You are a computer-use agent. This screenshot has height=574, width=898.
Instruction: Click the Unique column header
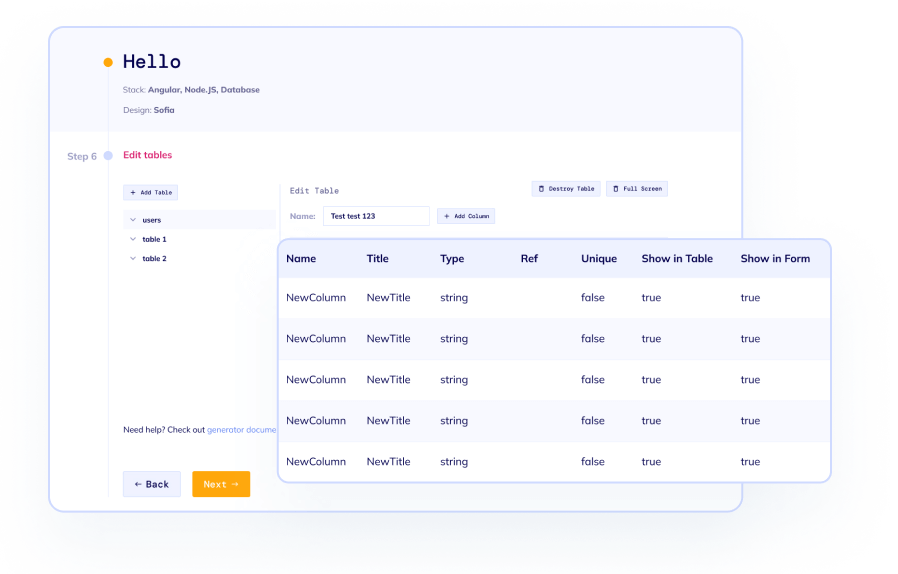[599, 259]
